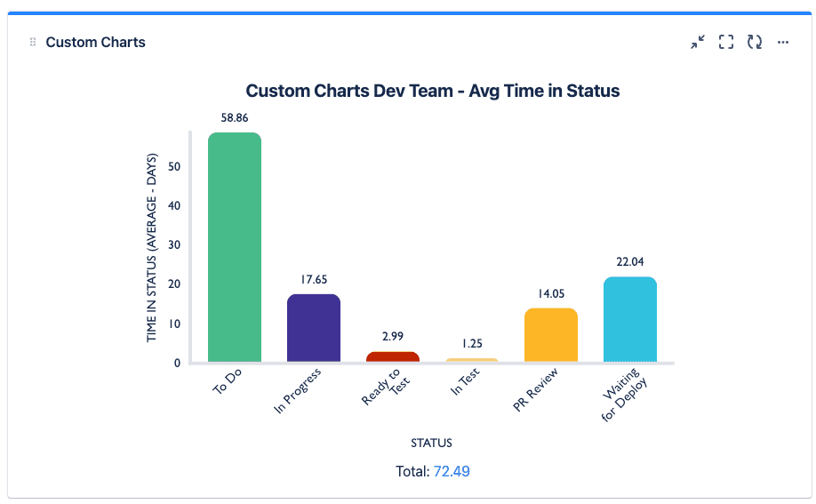Open the gadget in fullscreen view
Screen dimensions: 816x504
coord(726,42)
